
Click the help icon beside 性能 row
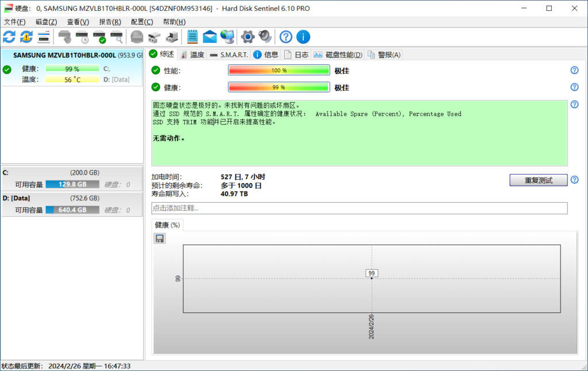point(574,70)
